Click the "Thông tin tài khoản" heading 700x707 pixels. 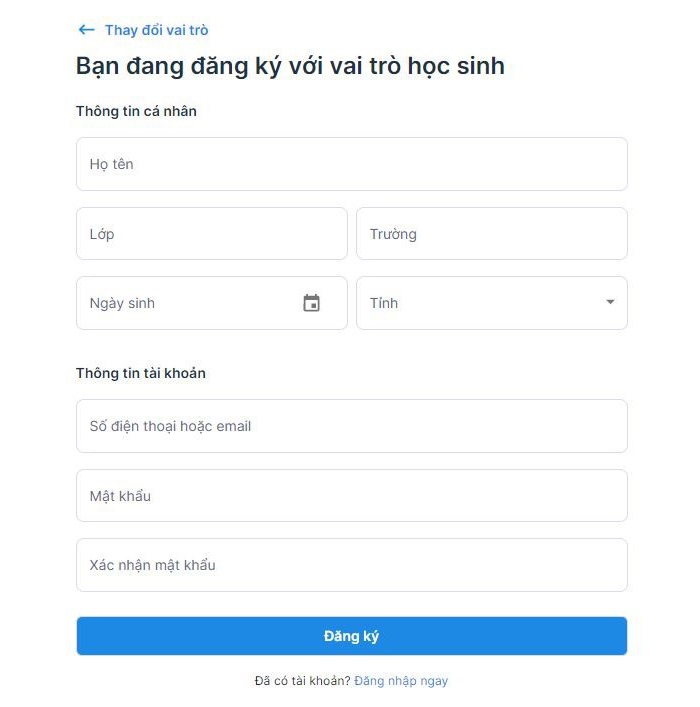pos(141,373)
